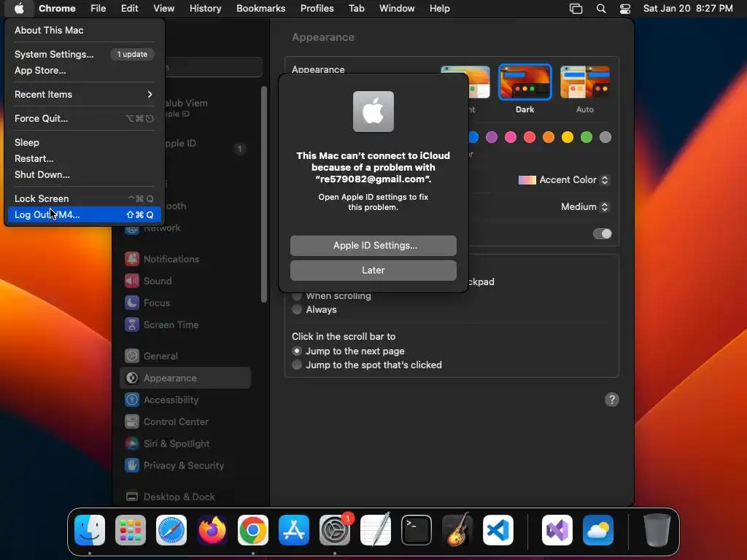
Task: Click the Stage Manager windows icon in menu bar
Action: click(576, 9)
